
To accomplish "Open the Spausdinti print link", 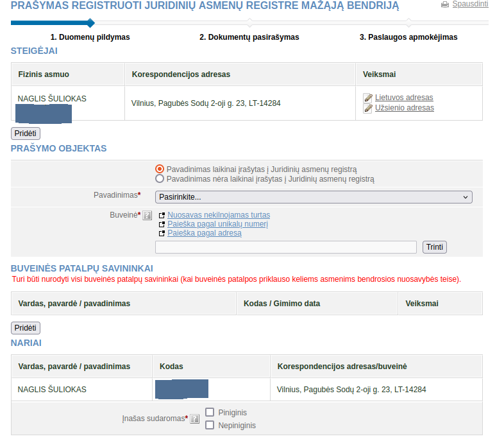I will (470, 4).
